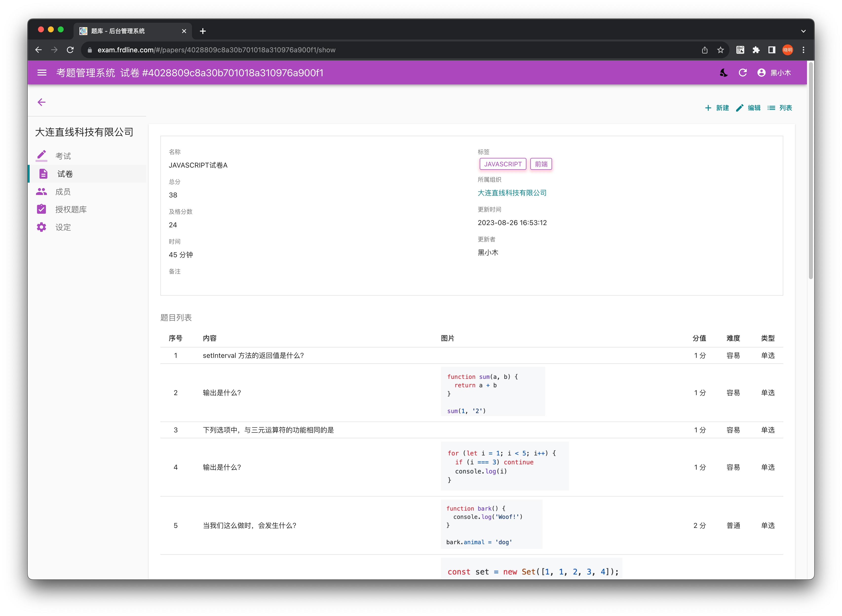
Task: Click the paper name JAVASCRIPT试卷A
Action: (x=198, y=165)
